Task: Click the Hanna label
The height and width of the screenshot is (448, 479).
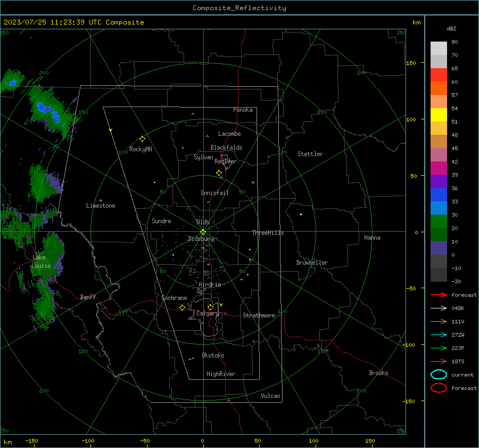Action: [372, 238]
